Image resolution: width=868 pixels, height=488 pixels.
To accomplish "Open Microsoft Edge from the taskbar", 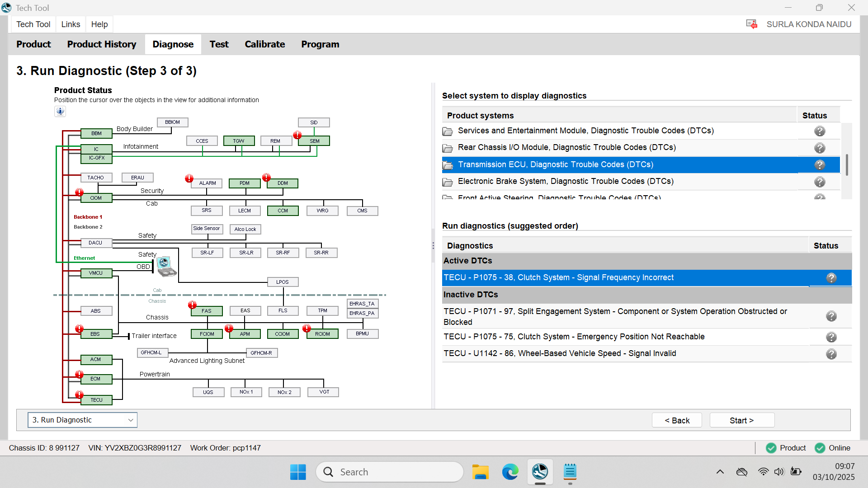I will tap(510, 472).
